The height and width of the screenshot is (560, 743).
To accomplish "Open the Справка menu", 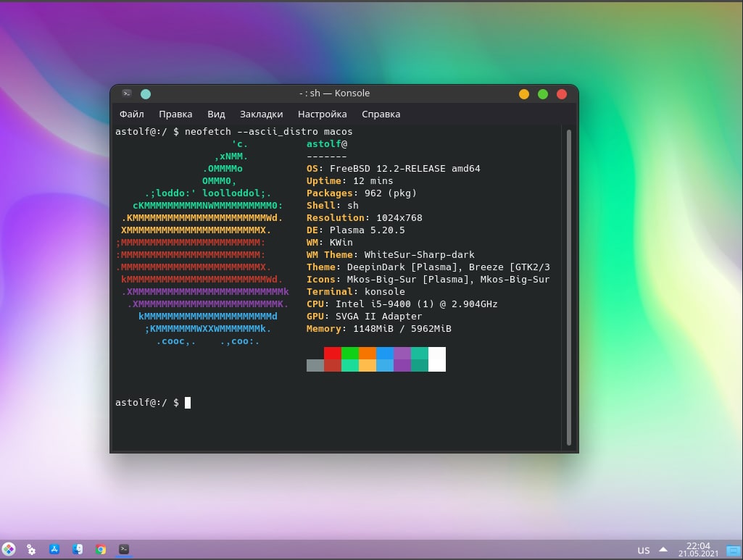I will click(381, 114).
